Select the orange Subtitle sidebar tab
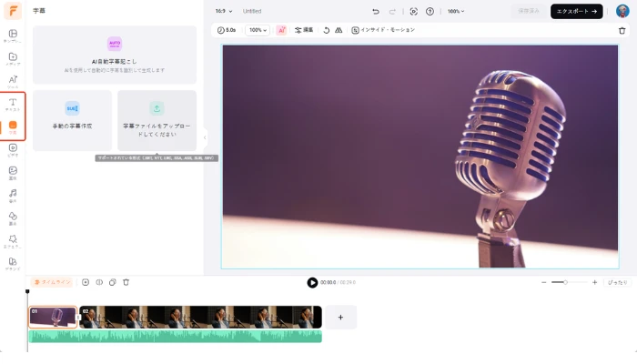This screenshot has height=364, width=637. tap(13, 127)
